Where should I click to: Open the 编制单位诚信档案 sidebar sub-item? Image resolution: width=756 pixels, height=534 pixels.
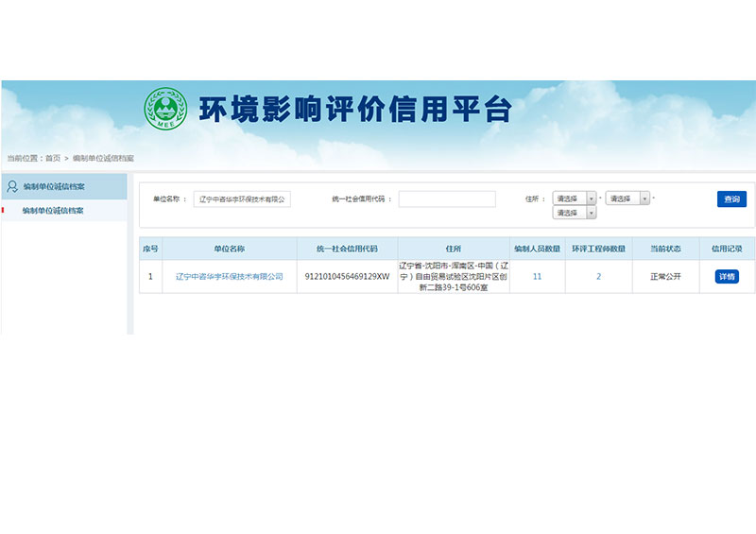(53, 211)
